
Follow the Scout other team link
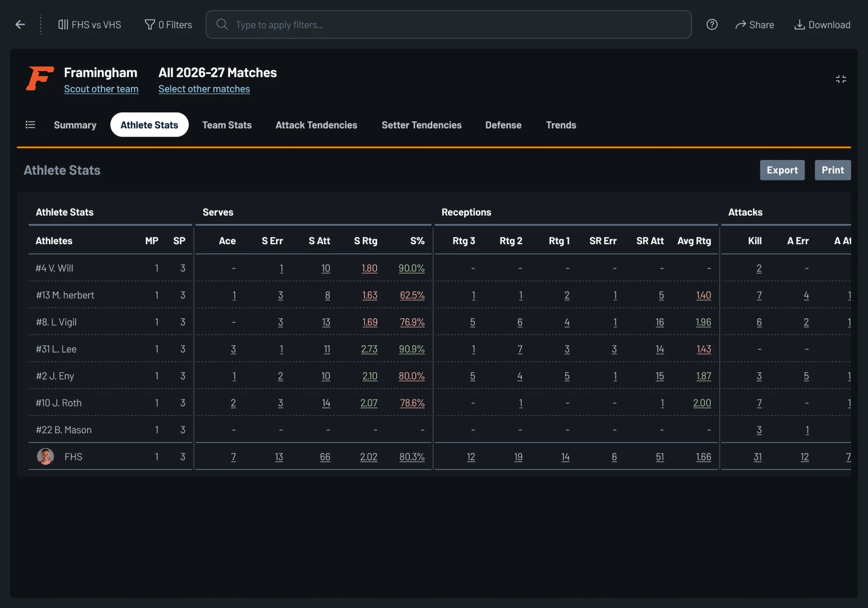pyautogui.click(x=101, y=89)
